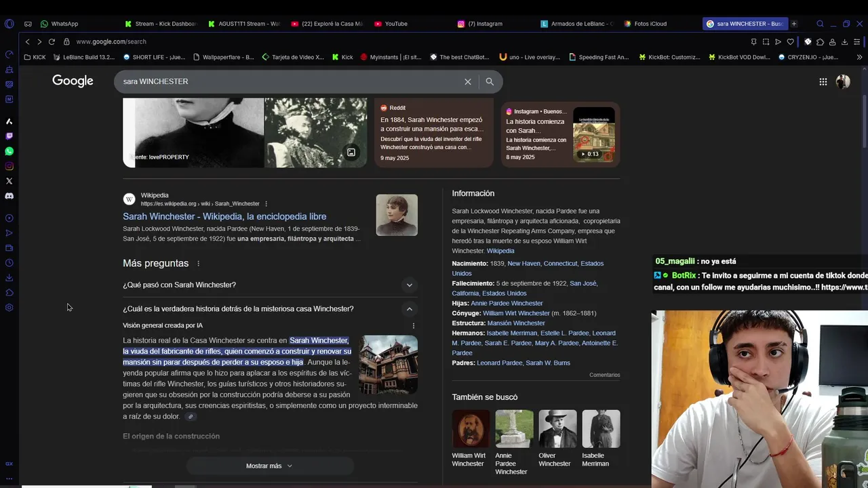Click the Google search magnifier button

tap(490, 81)
